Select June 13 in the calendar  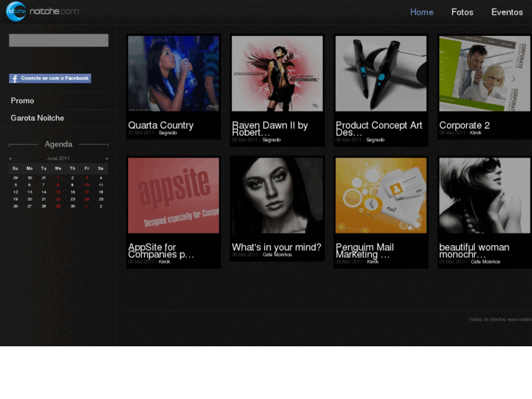(29, 193)
